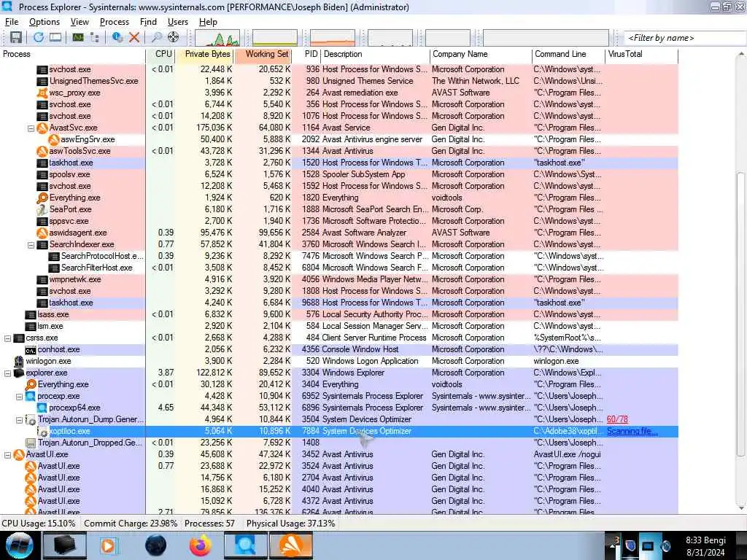Click the aswEngSrv.exe process icon

coord(54,139)
